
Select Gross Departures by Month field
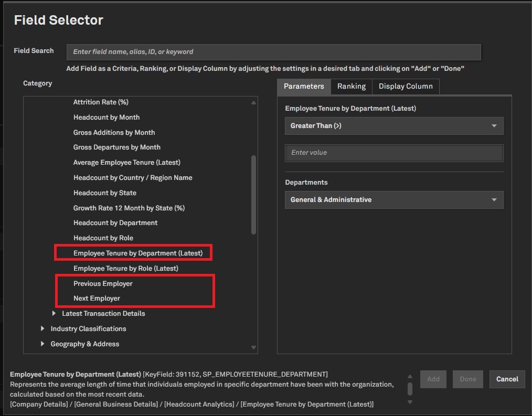(116, 147)
